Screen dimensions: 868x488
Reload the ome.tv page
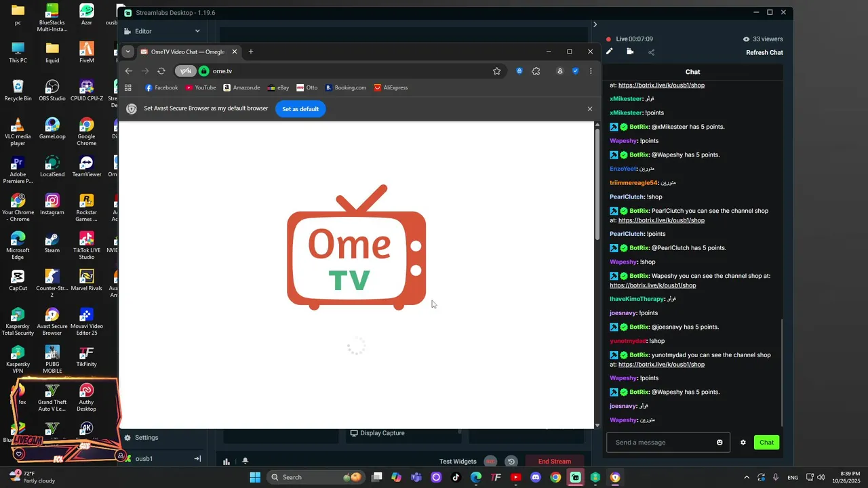(161, 71)
